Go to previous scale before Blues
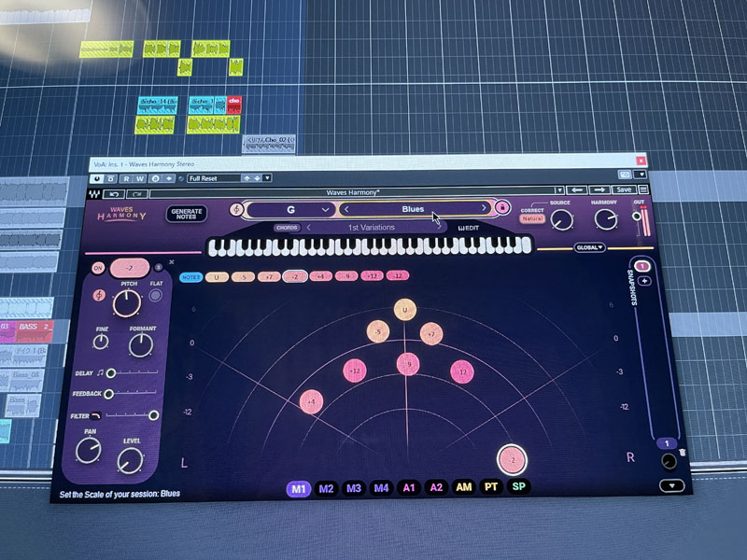 point(346,209)
